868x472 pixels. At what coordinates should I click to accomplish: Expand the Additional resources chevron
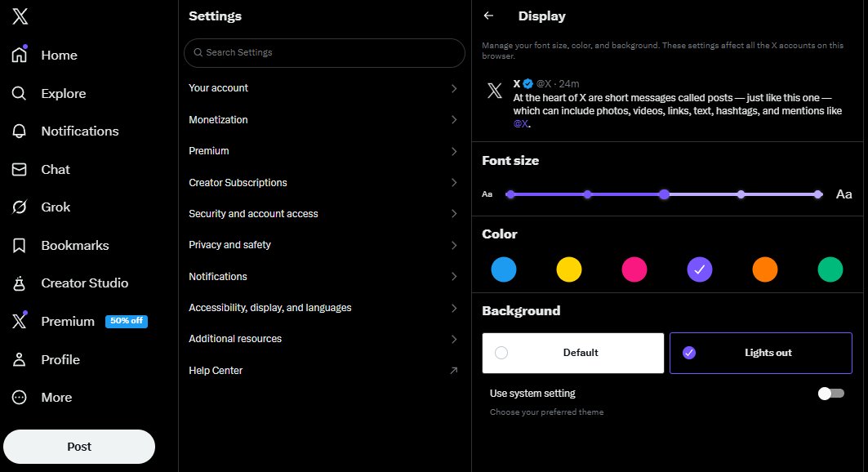(x=454, y=339)
